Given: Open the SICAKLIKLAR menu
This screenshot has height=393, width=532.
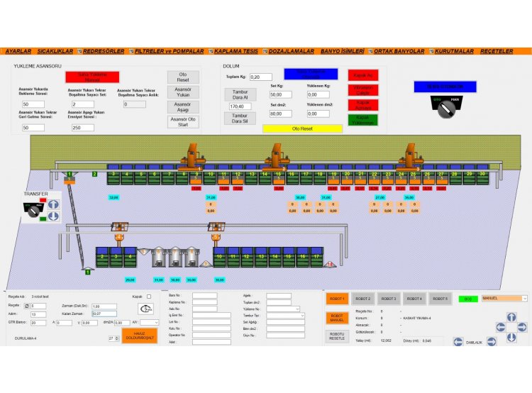Looking at the screenshot, I should (55, 52).
